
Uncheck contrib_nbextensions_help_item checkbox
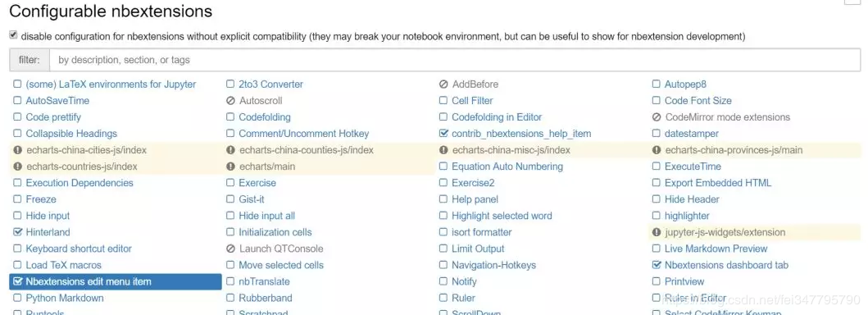(443, 134)
